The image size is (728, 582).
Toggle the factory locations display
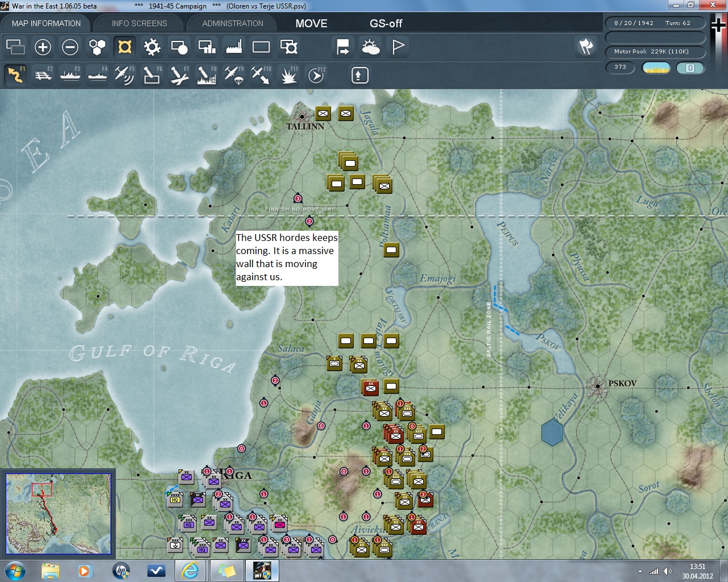[x=234, y=47]
